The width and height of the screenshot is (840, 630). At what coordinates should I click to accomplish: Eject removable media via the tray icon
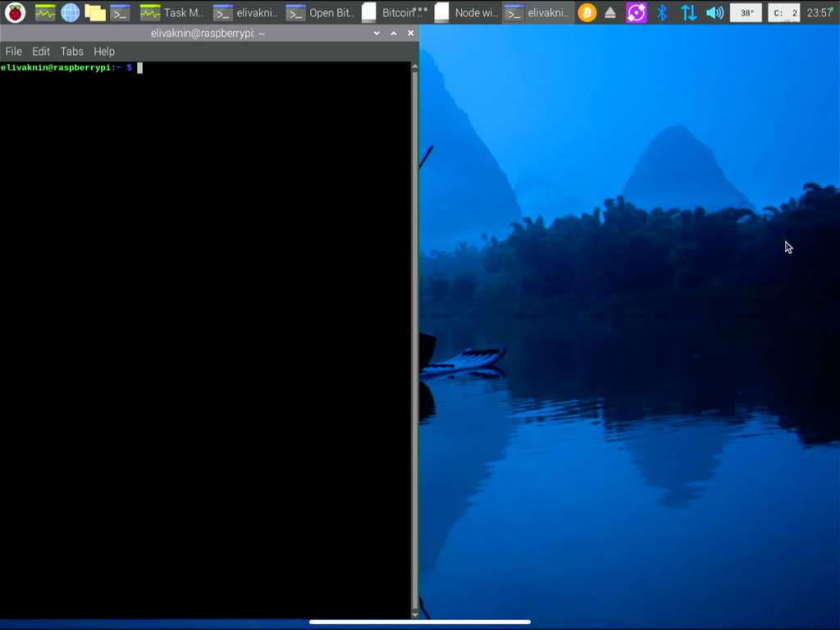(x=611, y=12)
